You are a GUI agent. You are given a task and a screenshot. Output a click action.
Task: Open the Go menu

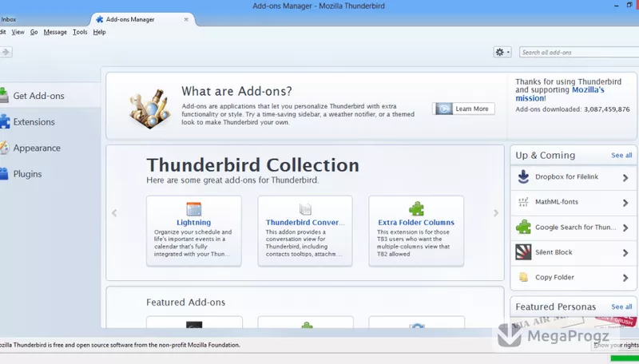click(34, 32)
